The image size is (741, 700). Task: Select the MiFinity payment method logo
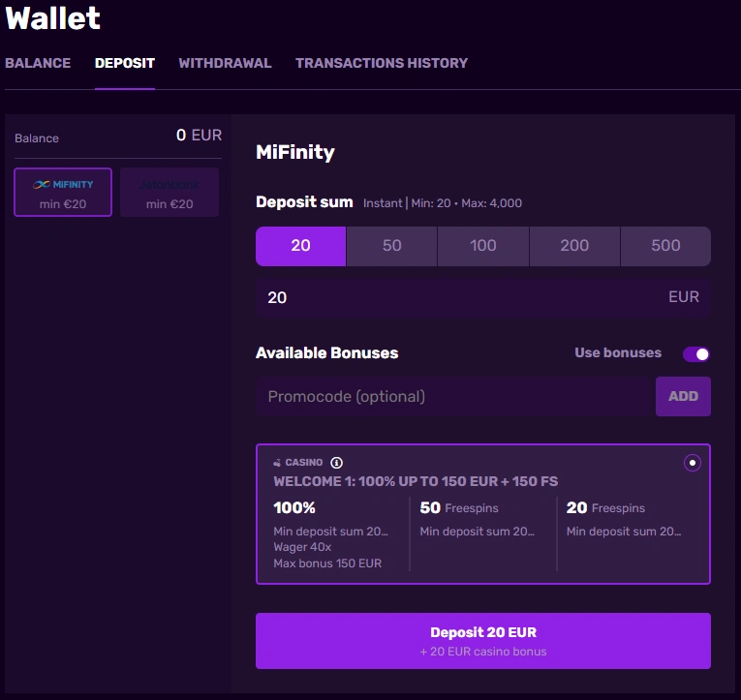pyautogui.click(x=63, y=184)
